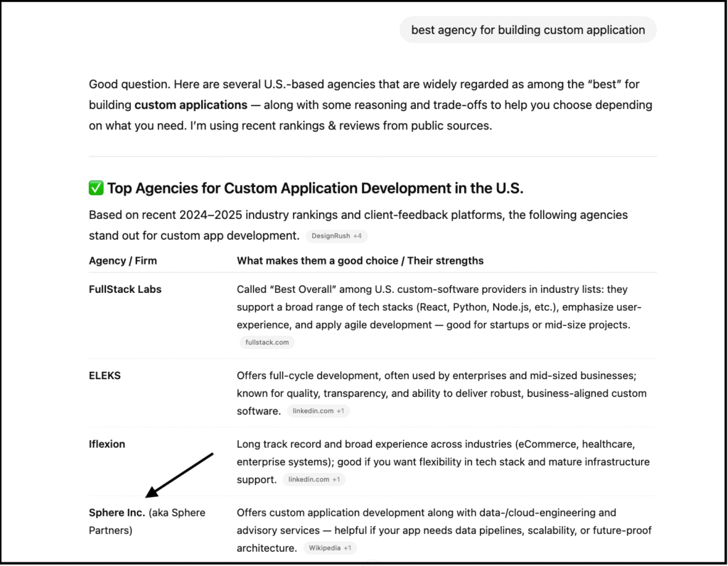The width and height of the screenshot is (728, 566).
Task: Select the user question bubble about best agency
Action: (528, 30)
